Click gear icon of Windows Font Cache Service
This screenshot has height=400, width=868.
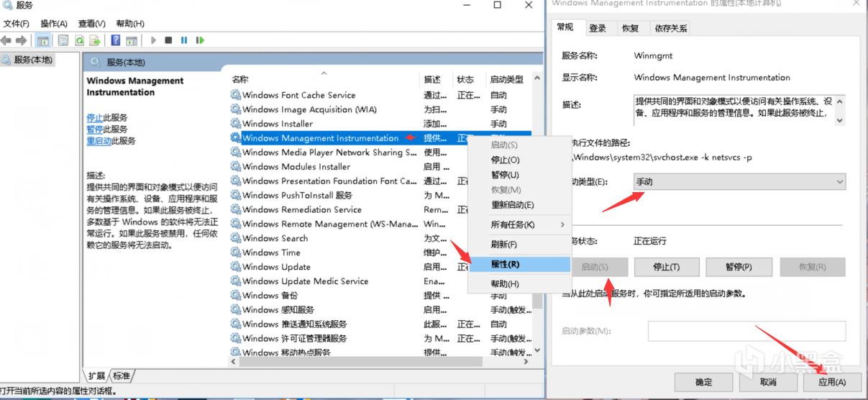tap(236, 95)
